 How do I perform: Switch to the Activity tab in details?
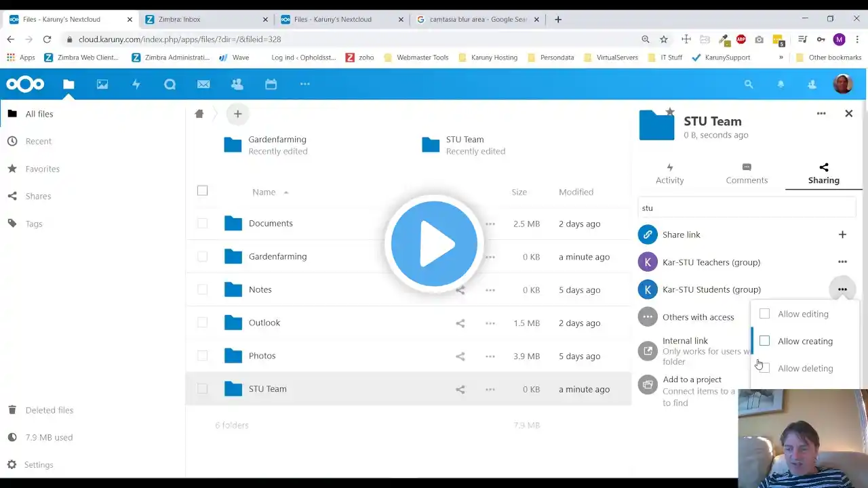(670, 174)
